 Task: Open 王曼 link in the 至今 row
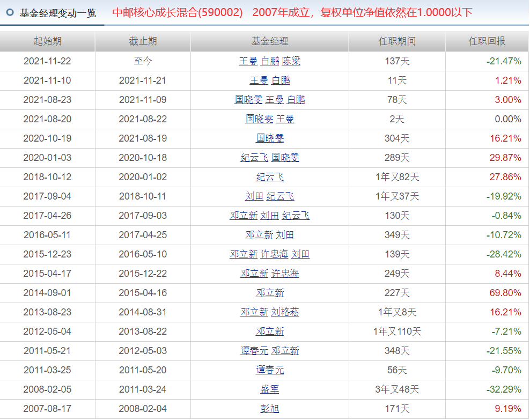[x=248, y=61]
